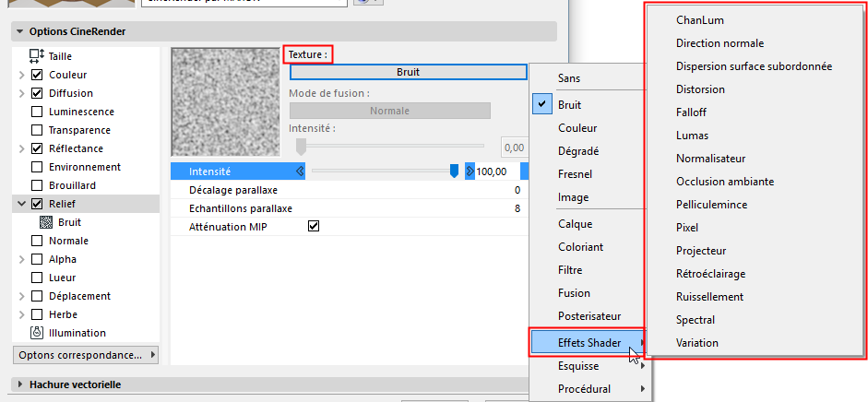
Task: Select Calque in the texture menu
Action: [x=576, y=224]
